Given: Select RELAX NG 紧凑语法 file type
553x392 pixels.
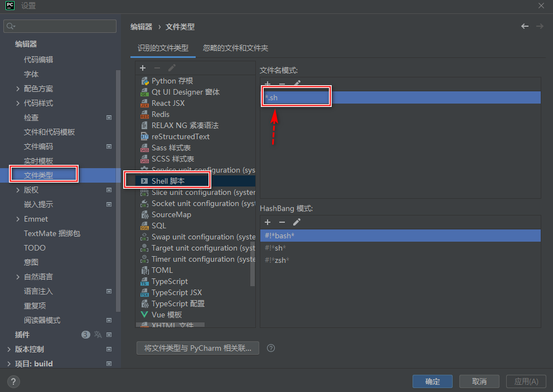Looking at the screenshot, I should [195, 125].
